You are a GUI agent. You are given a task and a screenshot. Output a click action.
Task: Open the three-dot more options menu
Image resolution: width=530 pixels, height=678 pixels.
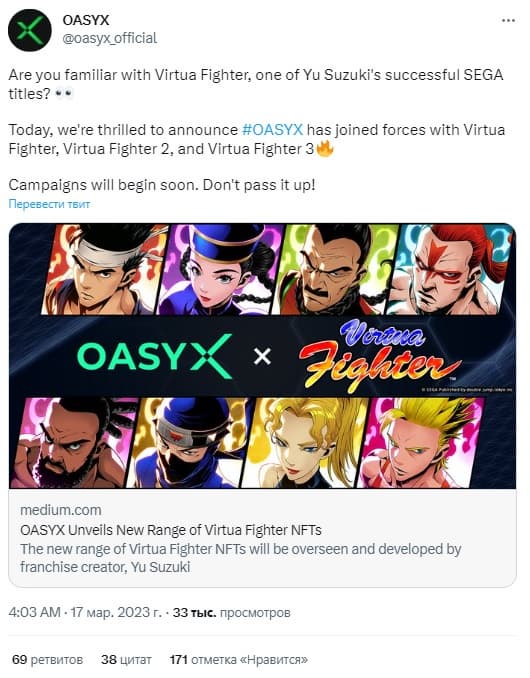point(508,21)
